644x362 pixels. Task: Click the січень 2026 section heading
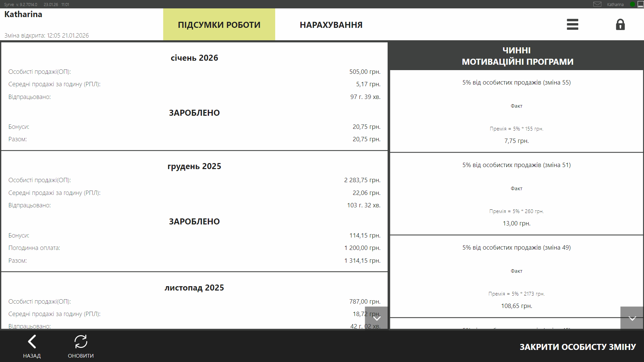pos(194,58)
